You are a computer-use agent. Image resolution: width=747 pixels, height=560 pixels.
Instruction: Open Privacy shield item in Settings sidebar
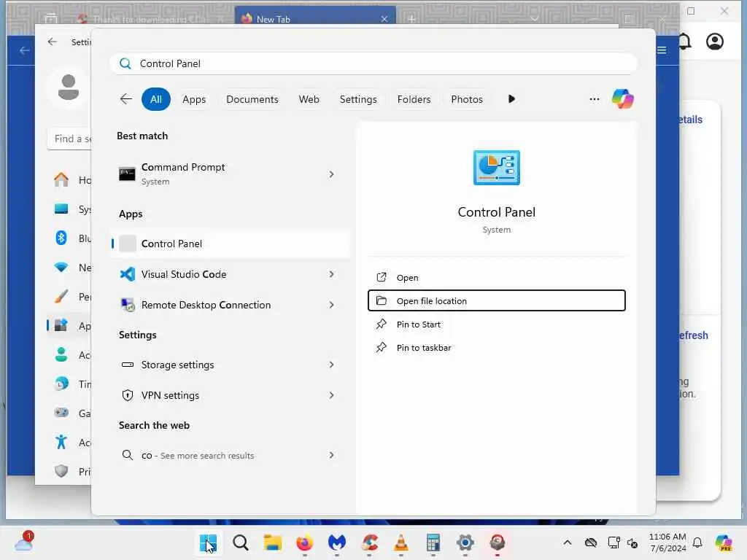tap(69, 472)
